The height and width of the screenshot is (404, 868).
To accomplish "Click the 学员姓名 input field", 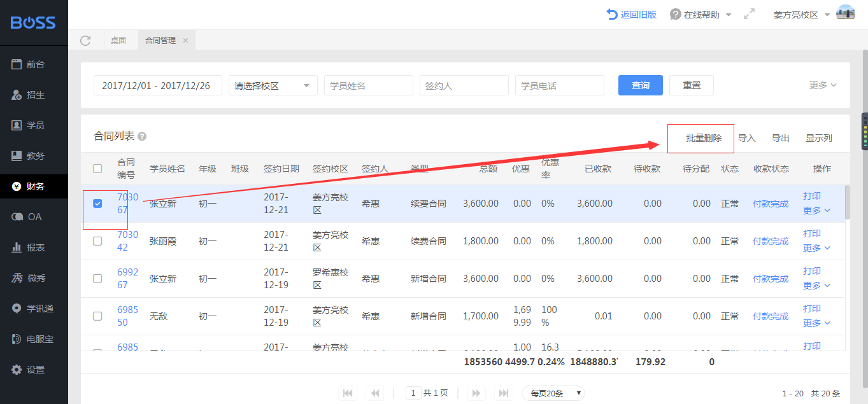I will click(x=369, y=85).
